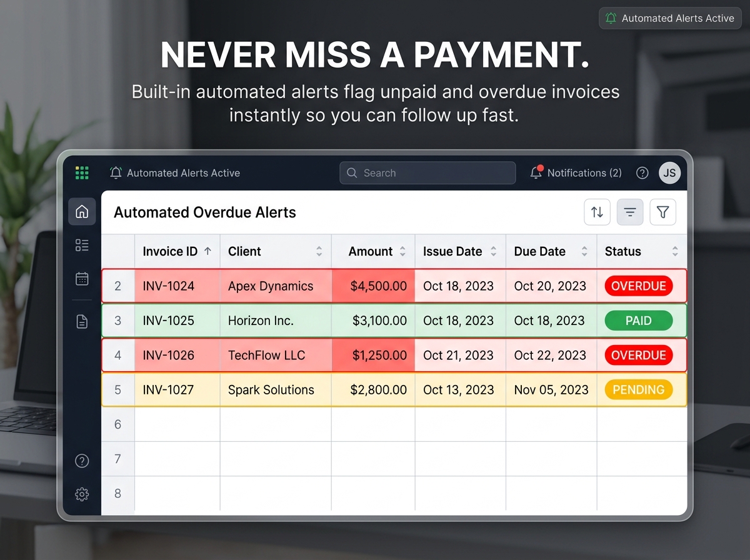
Task: Sort by the Amount column arrows
Action: point(402,251)
